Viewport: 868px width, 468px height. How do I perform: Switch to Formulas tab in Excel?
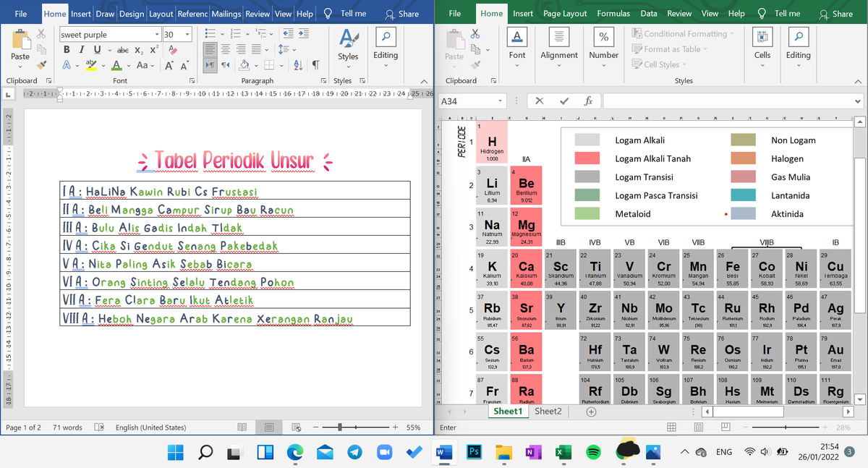[613, 14]
